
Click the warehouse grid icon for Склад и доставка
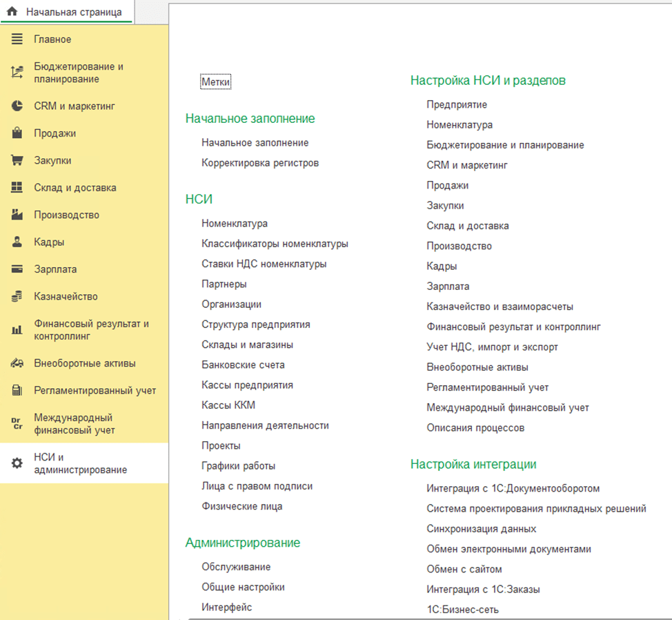[17, 188]
